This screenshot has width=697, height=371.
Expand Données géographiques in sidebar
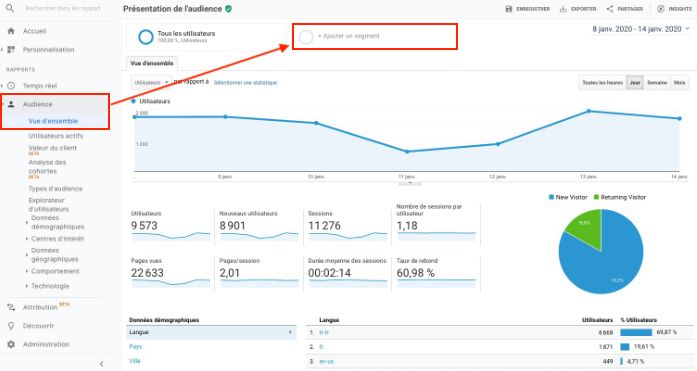coord(54,255)
